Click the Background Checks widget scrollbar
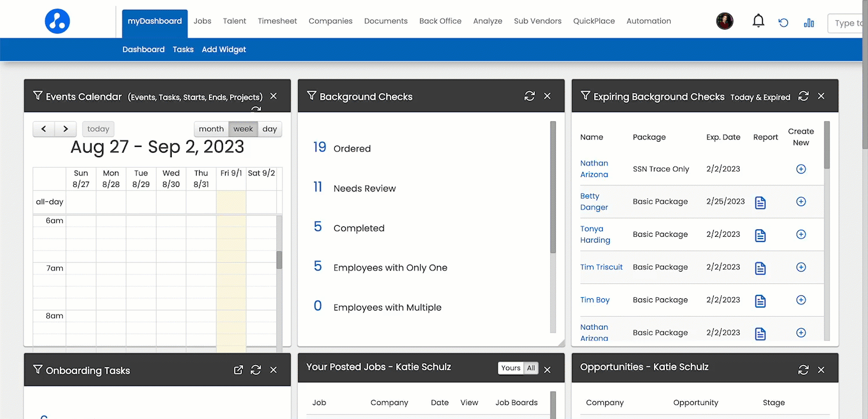Viewport: 868px width, 419px height. (553, 187)
